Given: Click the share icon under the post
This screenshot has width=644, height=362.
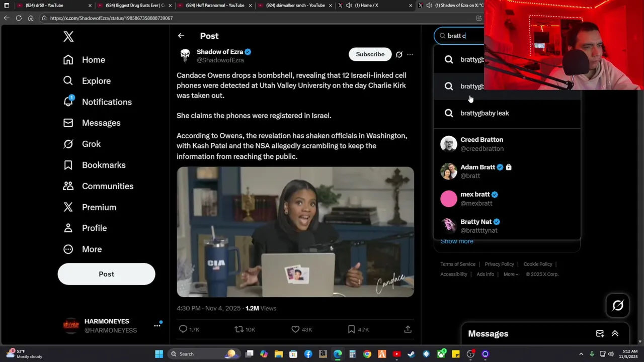Looking at the screenshot, I should click(x=408, y=329).
